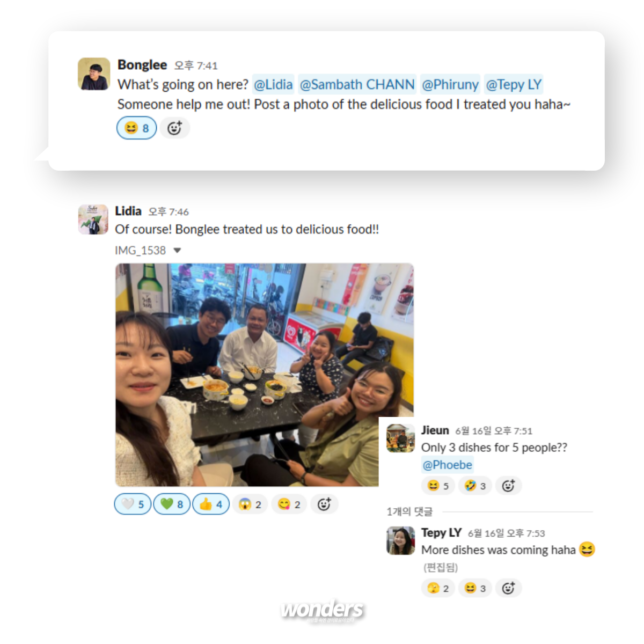Image resolution: width=644 pixels, height=644 pixels.
Task: Click the @Phiruny mention
Action: [x=450, y=85]
